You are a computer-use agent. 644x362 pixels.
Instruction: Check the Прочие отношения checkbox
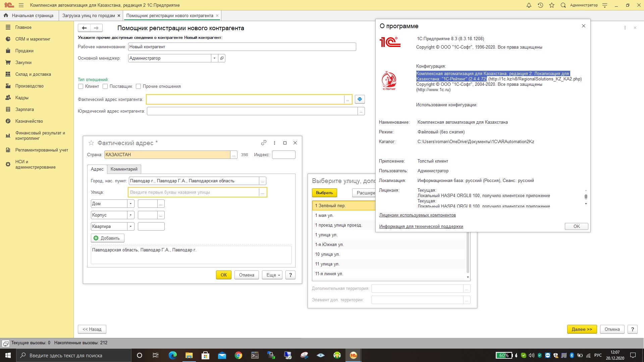(138, 86)
